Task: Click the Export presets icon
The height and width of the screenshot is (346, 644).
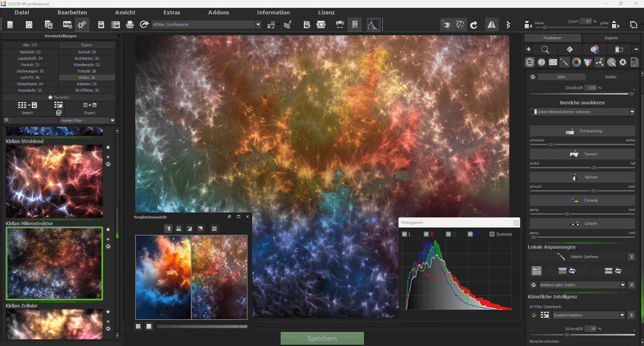Action: click(x=90, y=105)
